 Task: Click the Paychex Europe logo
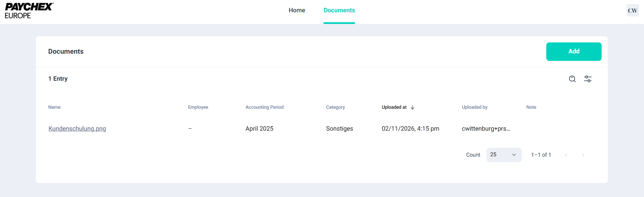(29, 11)
